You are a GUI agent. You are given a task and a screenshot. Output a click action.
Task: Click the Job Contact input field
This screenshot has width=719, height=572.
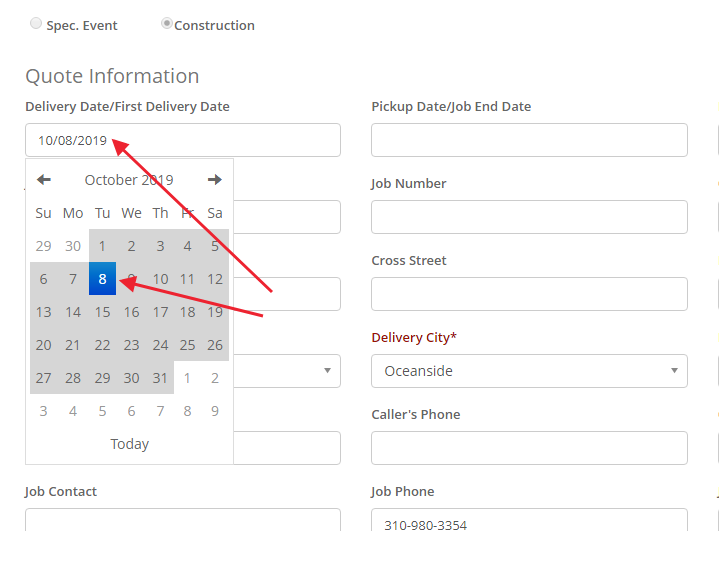(x=183, y=520)
